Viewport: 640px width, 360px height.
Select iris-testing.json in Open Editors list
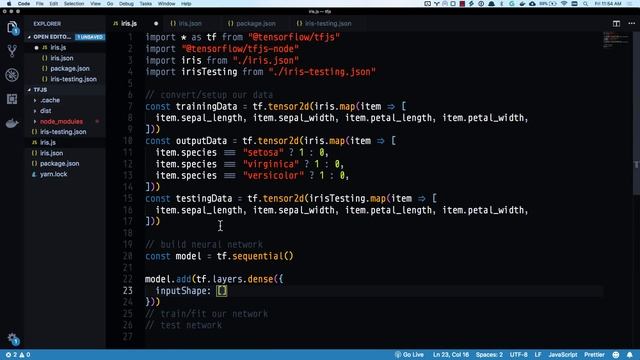click(73, 79)
